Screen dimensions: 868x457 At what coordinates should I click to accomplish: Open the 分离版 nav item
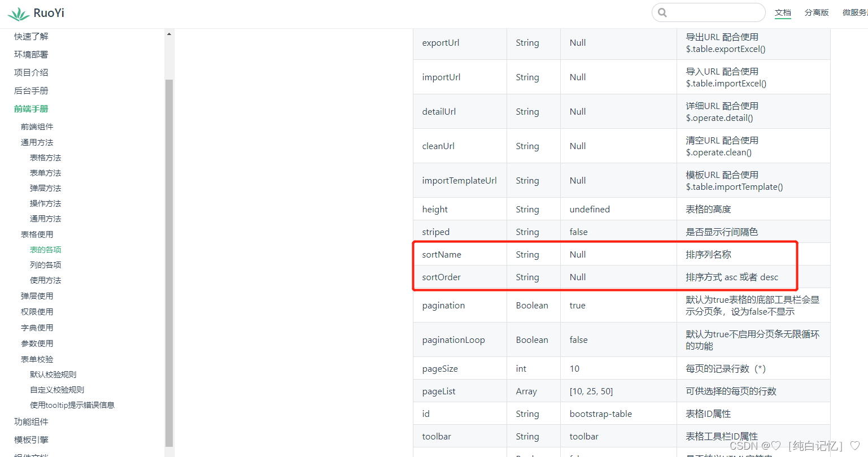[817, 12]
